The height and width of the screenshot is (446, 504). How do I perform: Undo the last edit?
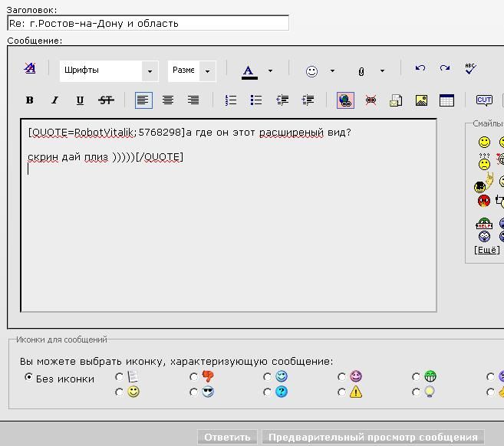[x=420, y=69]
